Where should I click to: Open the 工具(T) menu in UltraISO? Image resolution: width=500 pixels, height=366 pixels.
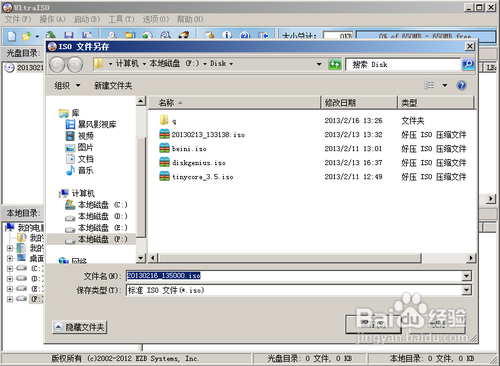(x=121, y=19)
